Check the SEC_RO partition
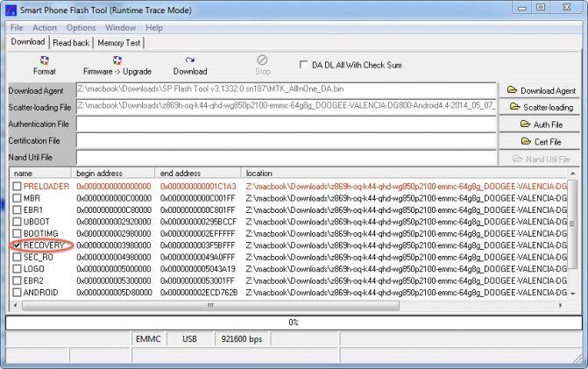 (x=17, y=258)
